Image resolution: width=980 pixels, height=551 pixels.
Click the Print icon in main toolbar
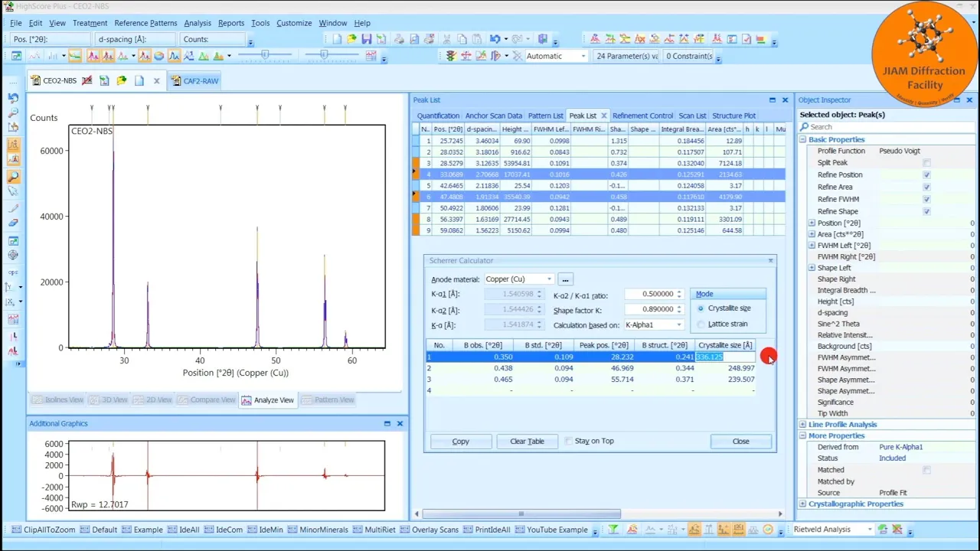point(398,39)
